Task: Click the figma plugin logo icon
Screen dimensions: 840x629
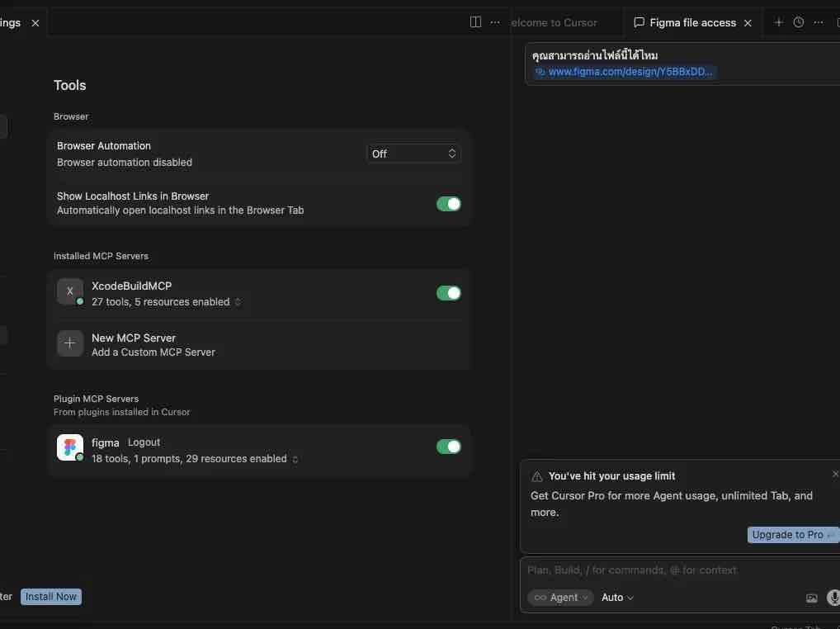Action: 69,447
